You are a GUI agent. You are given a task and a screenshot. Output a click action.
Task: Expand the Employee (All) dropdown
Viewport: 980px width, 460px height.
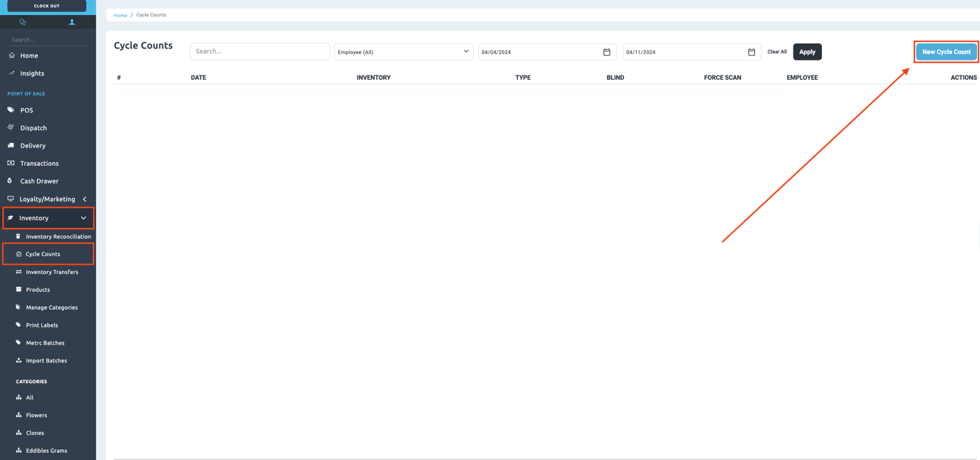click(403, 52)
